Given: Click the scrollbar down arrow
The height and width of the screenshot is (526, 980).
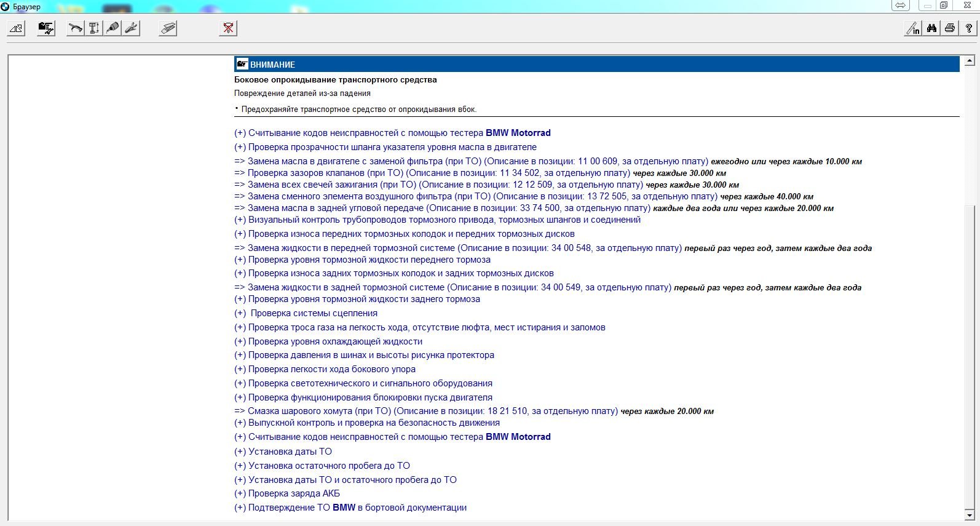Looking at the screenshot, I should 970,515.
